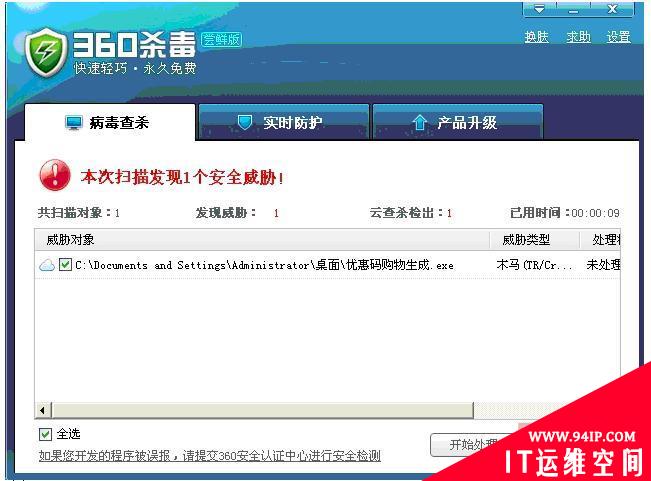Switch to the 产品升级 tab

(x=458, y=122)
